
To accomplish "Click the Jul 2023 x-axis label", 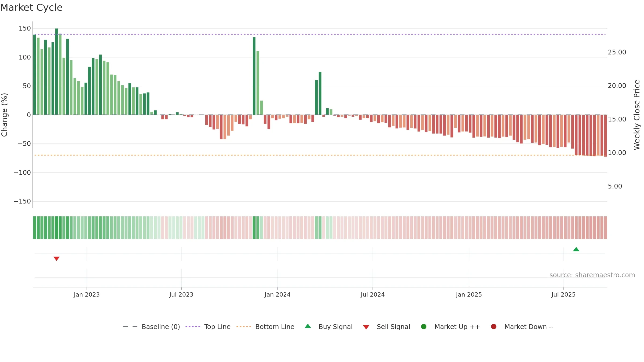I will point(181,295).
